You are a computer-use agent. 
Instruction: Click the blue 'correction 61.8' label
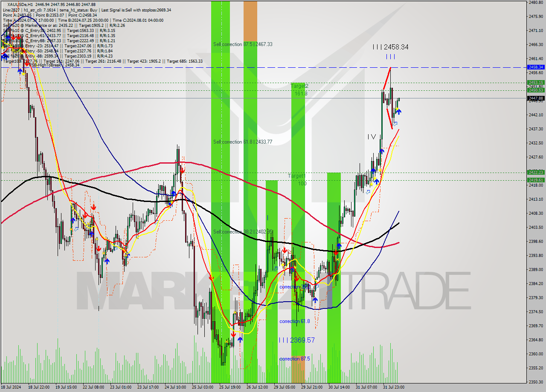(x=294, y=321)
